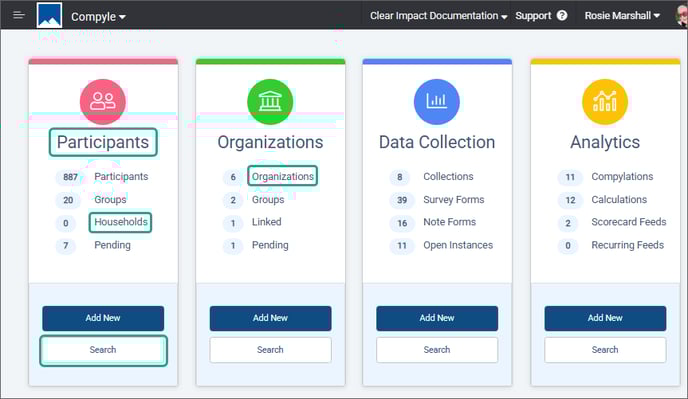Image resolution: width=688 pixels, height=399 pixels.
Task: Click the 887 participants count badge
Action: [70, 177]
